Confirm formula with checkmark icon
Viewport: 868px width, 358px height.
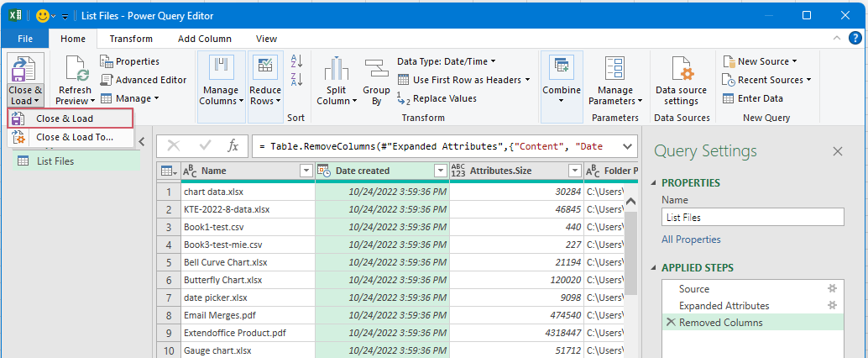[206, 146]
